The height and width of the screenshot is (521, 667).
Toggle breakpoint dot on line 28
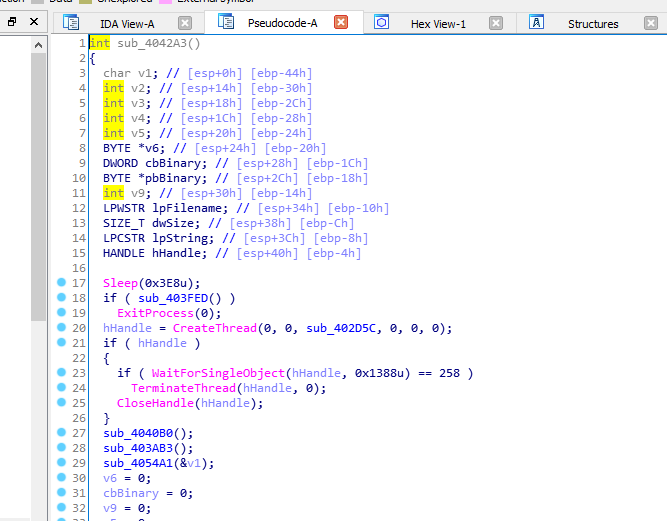[61, 447]
